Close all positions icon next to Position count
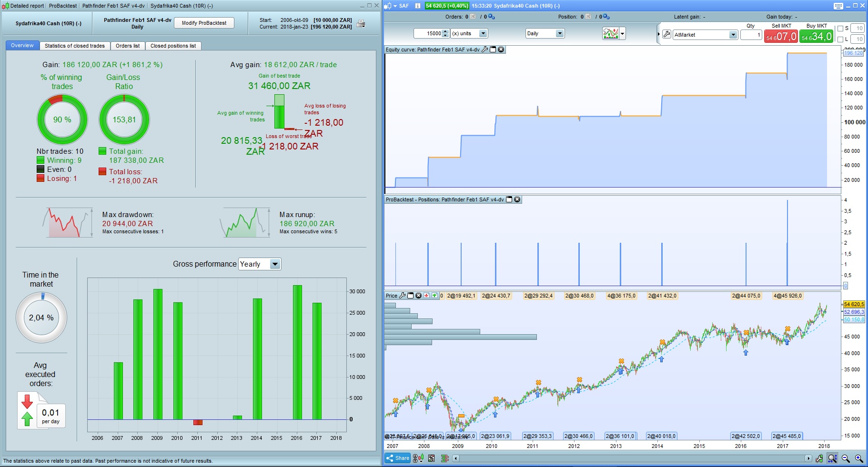The image size is (868, 467). [588, 17]
